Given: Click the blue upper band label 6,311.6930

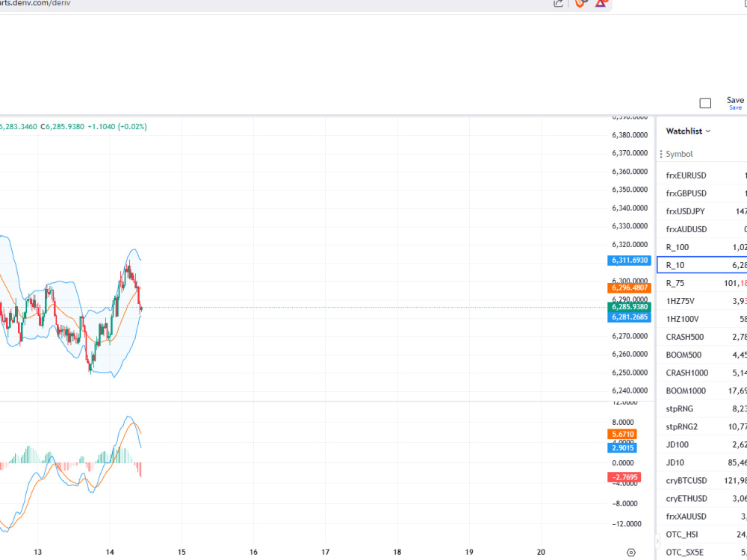Looking at the screenshot, I should click(629, 260).
